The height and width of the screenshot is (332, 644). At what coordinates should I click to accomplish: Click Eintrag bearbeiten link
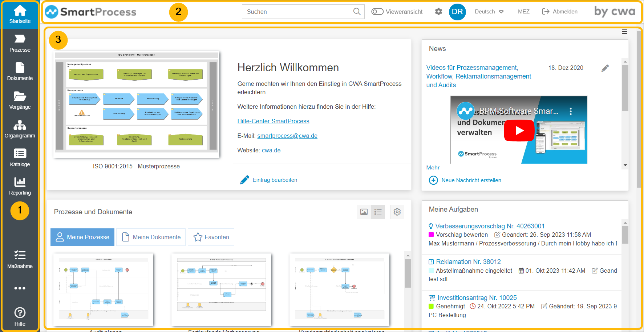(275, 180)
